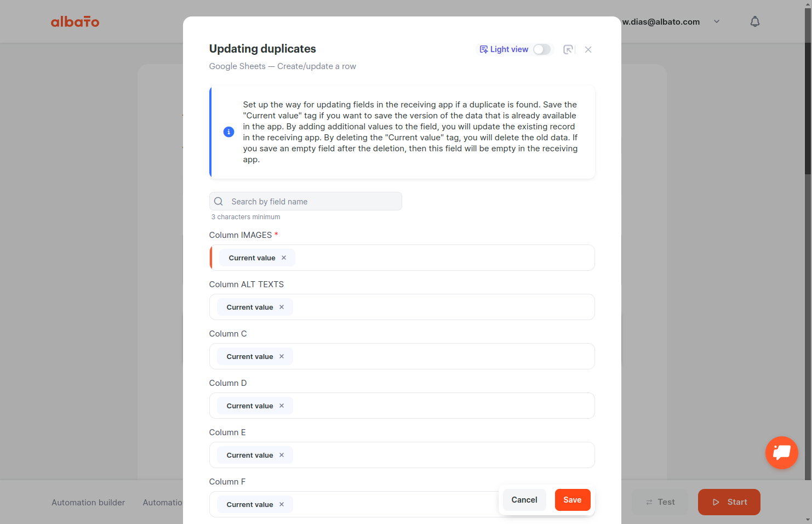Click the search magnifier icon

pos(219,201)
